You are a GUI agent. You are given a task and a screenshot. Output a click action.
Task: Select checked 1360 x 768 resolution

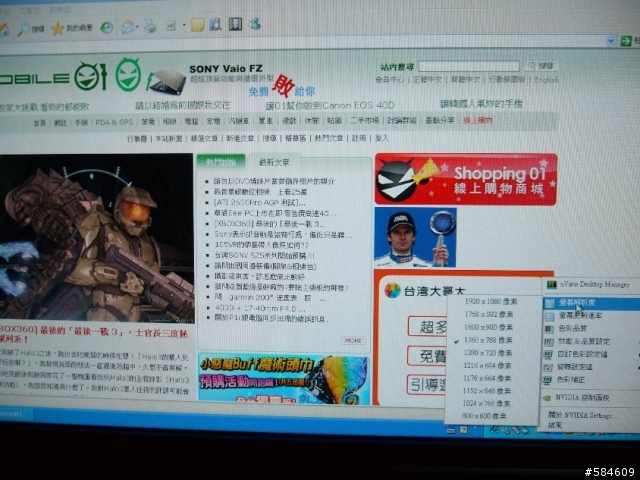[488, 340]
